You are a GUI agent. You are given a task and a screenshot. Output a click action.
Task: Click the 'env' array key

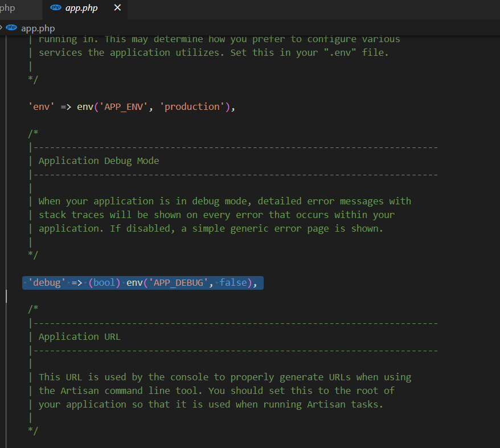coord(41,107)
